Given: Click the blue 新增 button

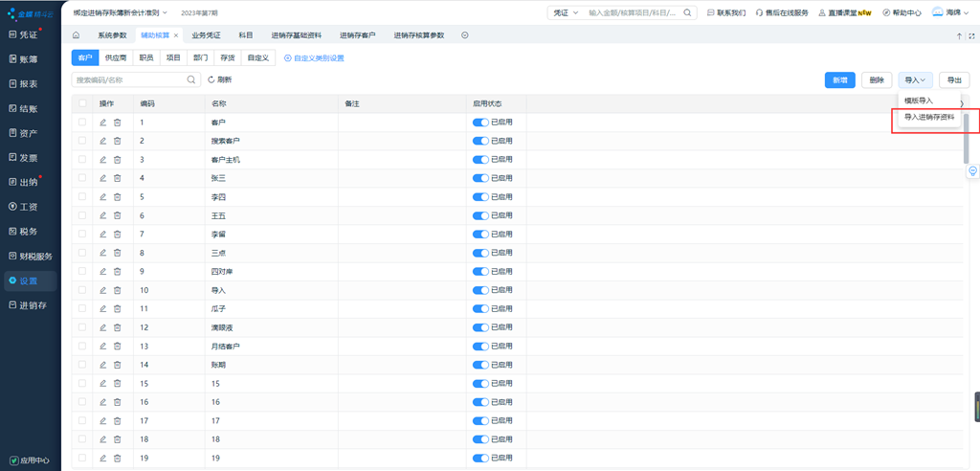Looking at the screenshot, I should (840, 80).
